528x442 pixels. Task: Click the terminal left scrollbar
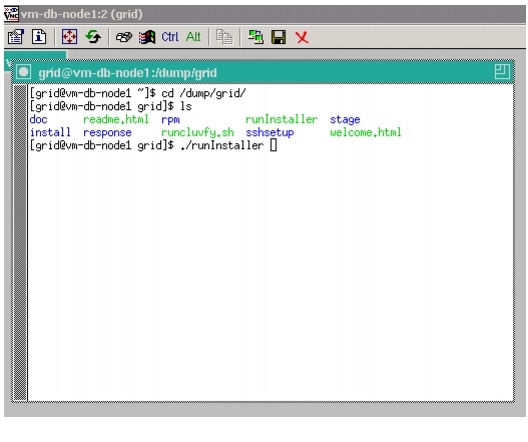pos(21,242)
